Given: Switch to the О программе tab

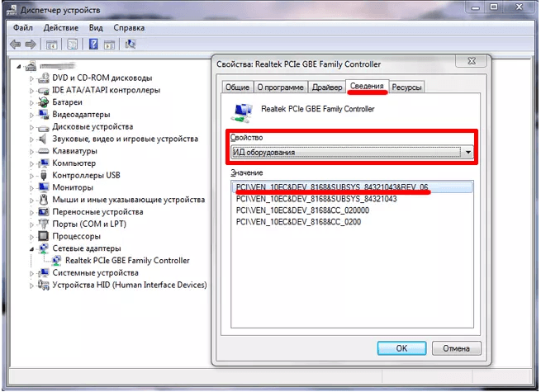Looking at the screenshot, I should (x=281, y=87).
